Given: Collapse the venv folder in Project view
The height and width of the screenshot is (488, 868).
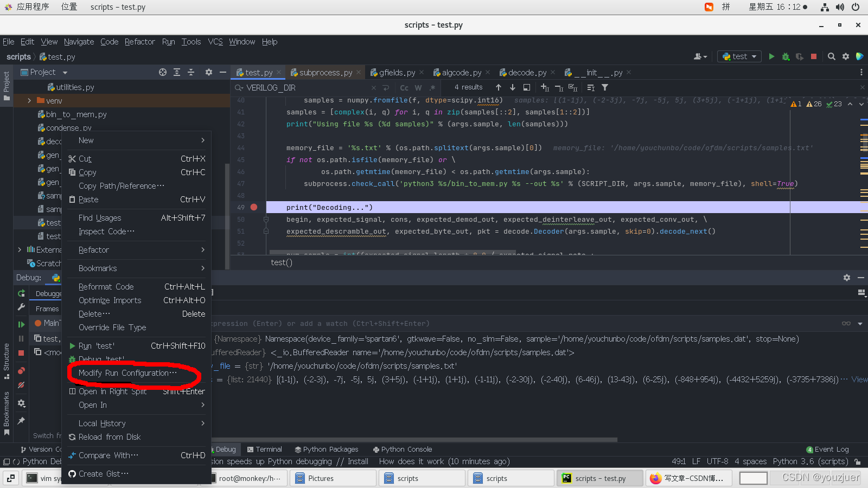Looking at the screenshot, I should point(28,100).
